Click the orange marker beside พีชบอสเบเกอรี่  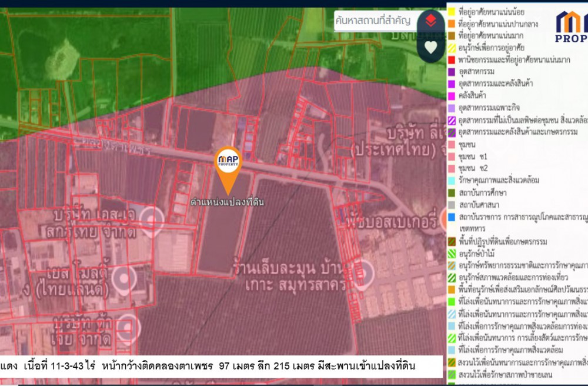point(443,219)
